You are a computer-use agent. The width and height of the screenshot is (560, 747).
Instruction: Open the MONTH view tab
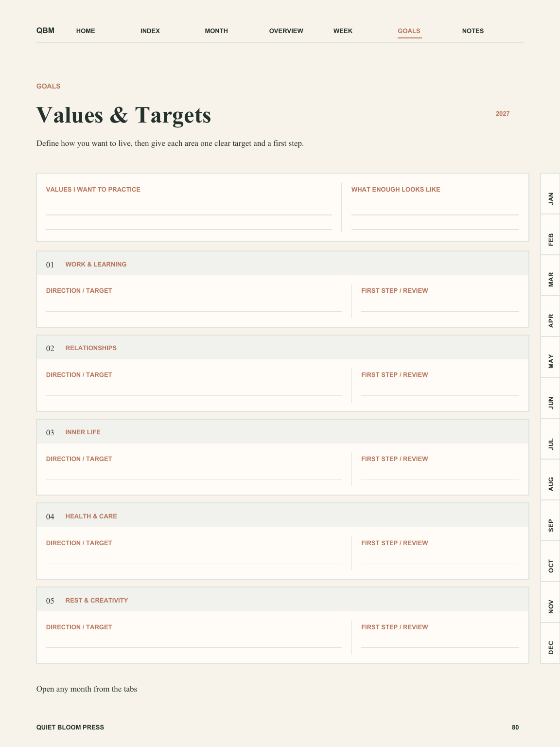216,31
